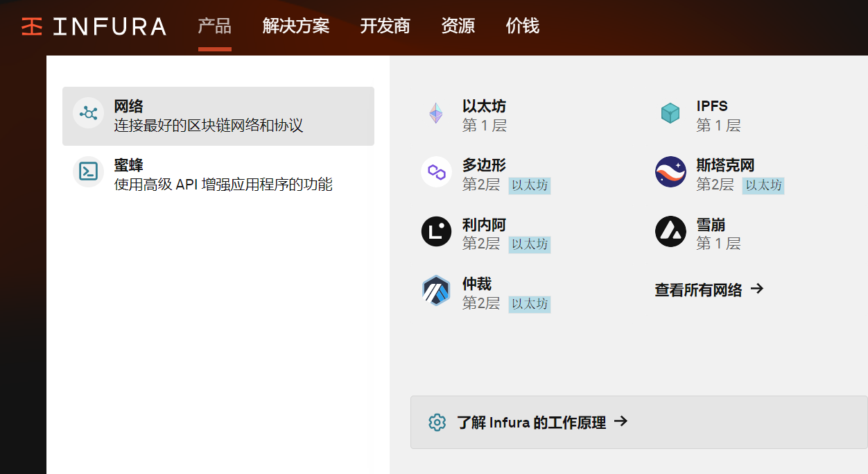Screen dimensions: 868x474
Task: Click the 以太坊 tag under 利内阿
Action: click(x=530, y=244)
